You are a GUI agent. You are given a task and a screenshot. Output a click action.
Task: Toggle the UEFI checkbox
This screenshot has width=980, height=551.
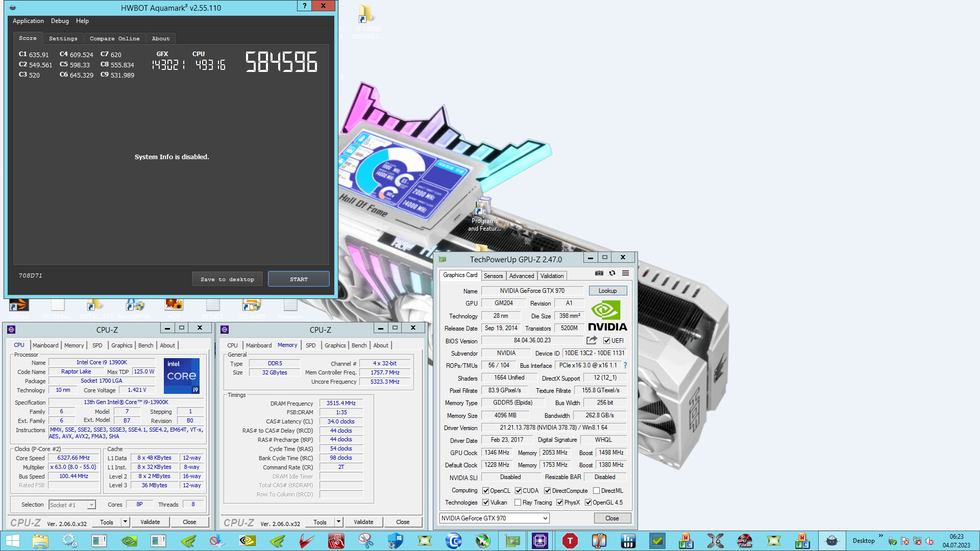pyautogui.click(x=606, y=341)
